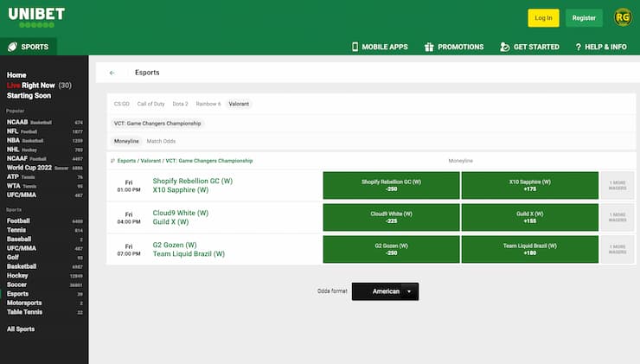Select the Dota 2 filter tab
Viewport: 640px width, 364px height.
(x=180, y=104)
